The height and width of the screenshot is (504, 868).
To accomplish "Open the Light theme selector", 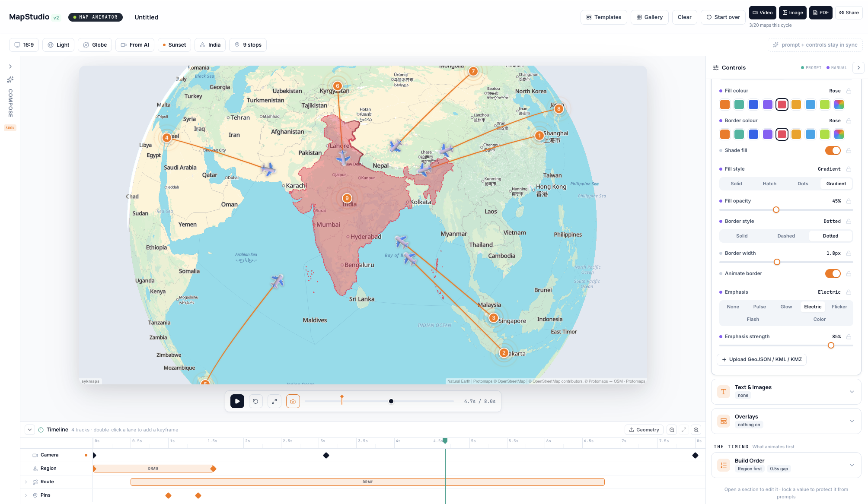I will pyautogui.click(x=58, y=45).
